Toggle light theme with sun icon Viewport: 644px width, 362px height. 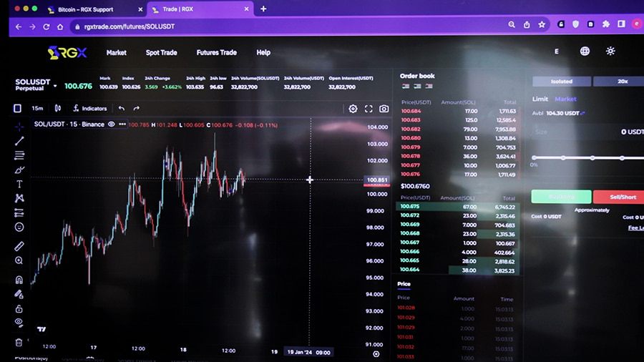pos(610,52)
